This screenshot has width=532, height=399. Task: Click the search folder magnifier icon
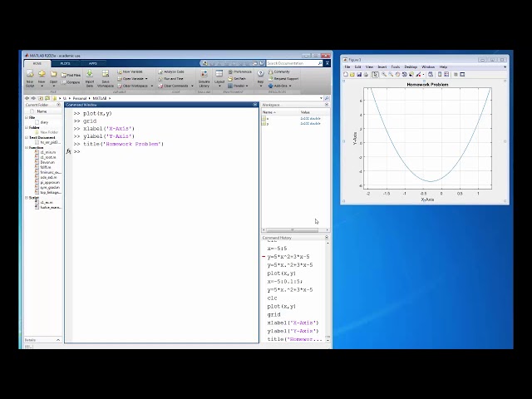(x=327, y=98)
